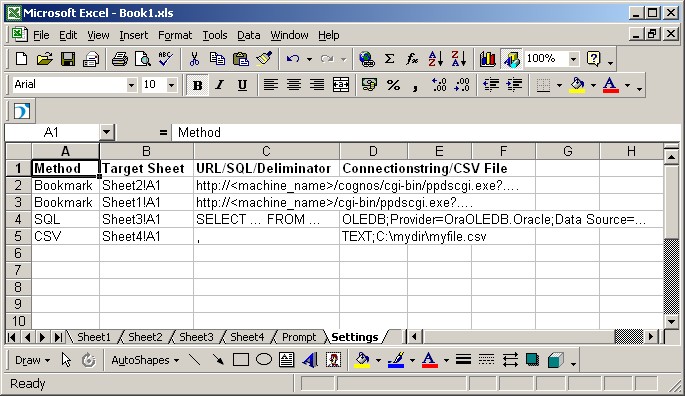Image resolution: width=685 pixels, height=396 pixels.
Task: Open the 100% zoom dropdown
Action: click(574, 59)
